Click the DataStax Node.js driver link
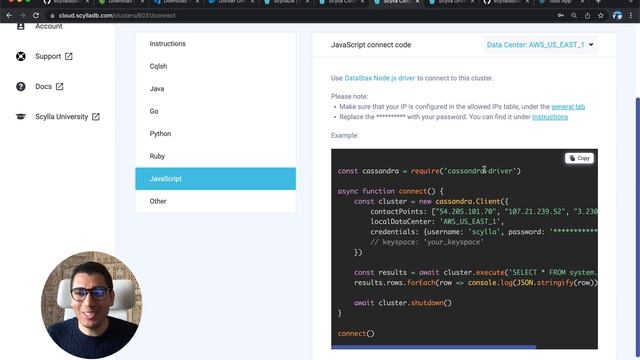Viewport: 640px width, 360px height. coord(380,78)
